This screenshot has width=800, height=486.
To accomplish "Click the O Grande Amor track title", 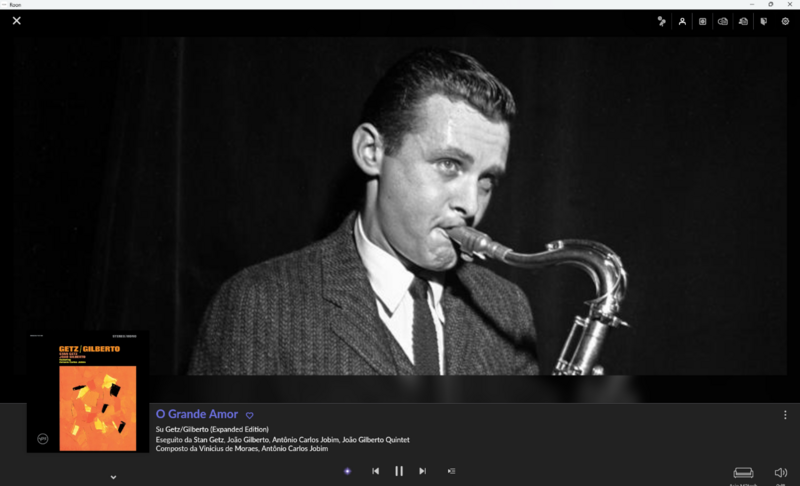I will [x=197, y=414].
